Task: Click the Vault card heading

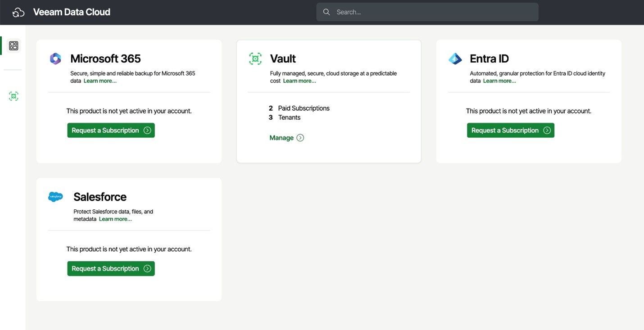Action: click(x=283, y=59)
